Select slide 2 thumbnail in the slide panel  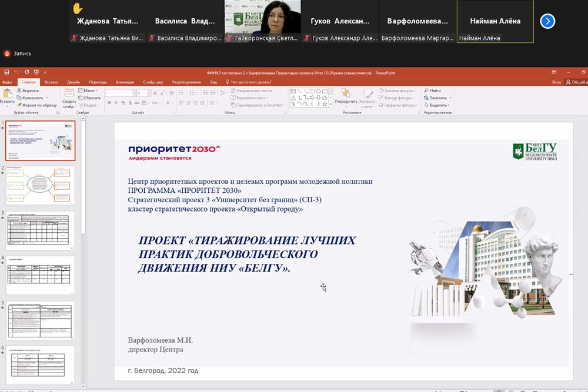pos(41,186)
